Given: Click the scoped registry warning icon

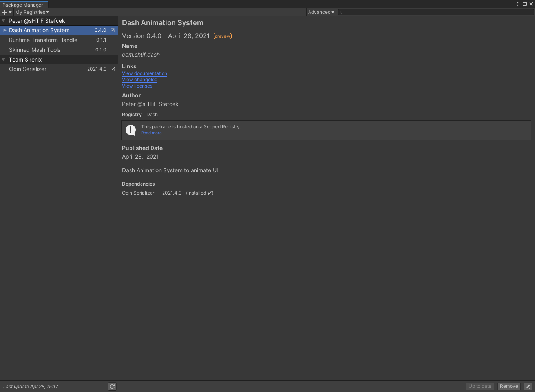Looking at the screenshot, I should (131, 130).
